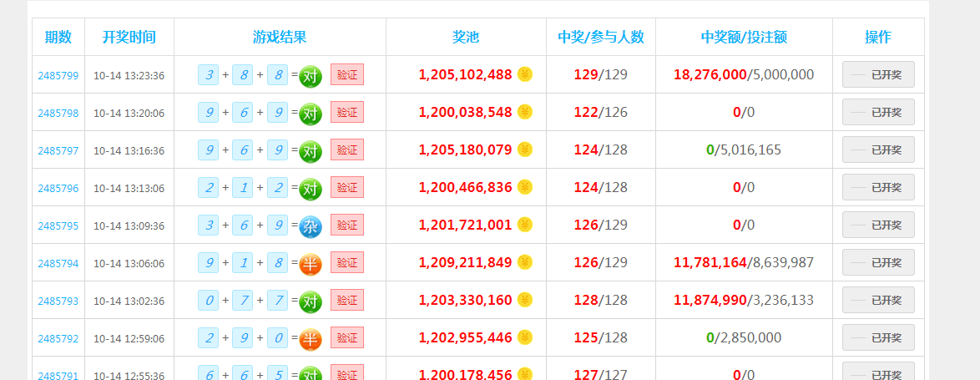Screen dimensions: 980x380
Task: Select the green 对 icon in row 2485796
Action: pyautogui.click(x=311, y=188)
